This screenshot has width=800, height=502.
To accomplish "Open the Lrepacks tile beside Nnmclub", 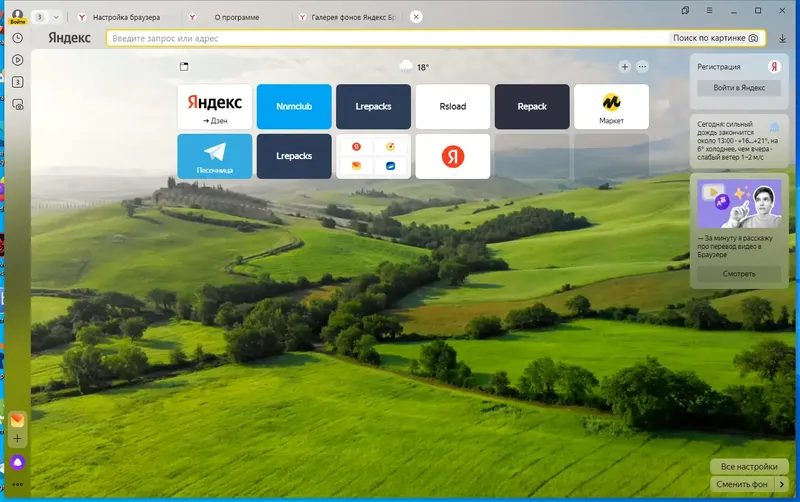I will click(373, 107).
